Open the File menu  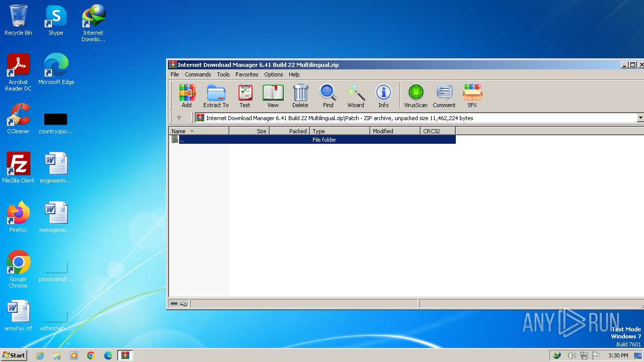pos(175,74)
